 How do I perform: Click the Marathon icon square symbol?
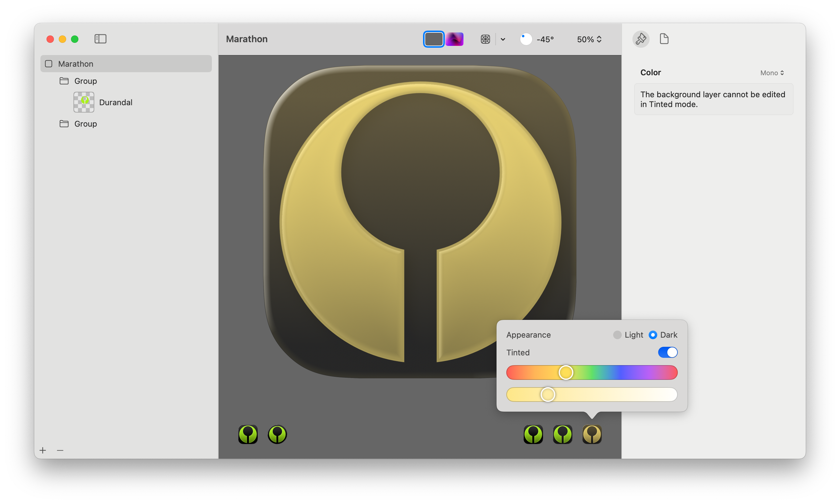(49, 64)
